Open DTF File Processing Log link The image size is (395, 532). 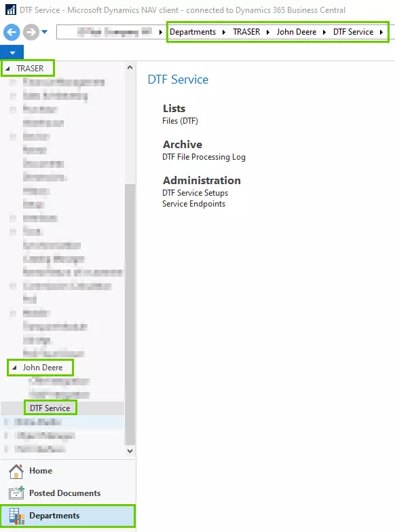[x=204, y=157]
